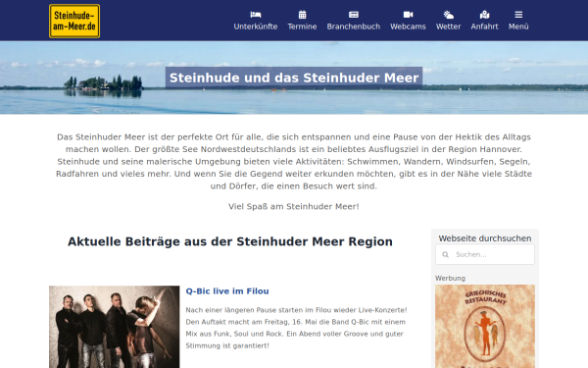Image resolution: width=588 pixels, height=368 pixels.
Task: Click the text 'Viel Spaß am Steinhuder Meer!'
Action: click(x=294, y=206)
